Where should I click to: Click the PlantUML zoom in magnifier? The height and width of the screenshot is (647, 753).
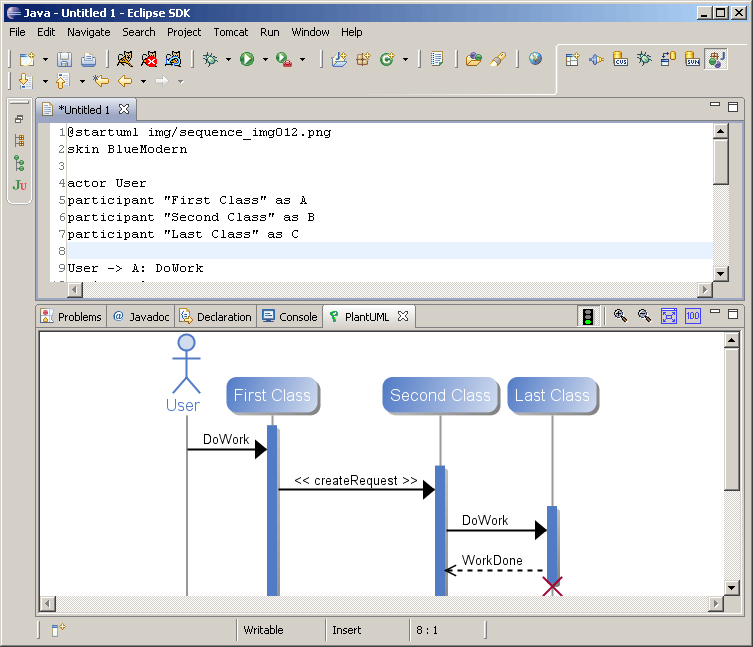point(620,316)
